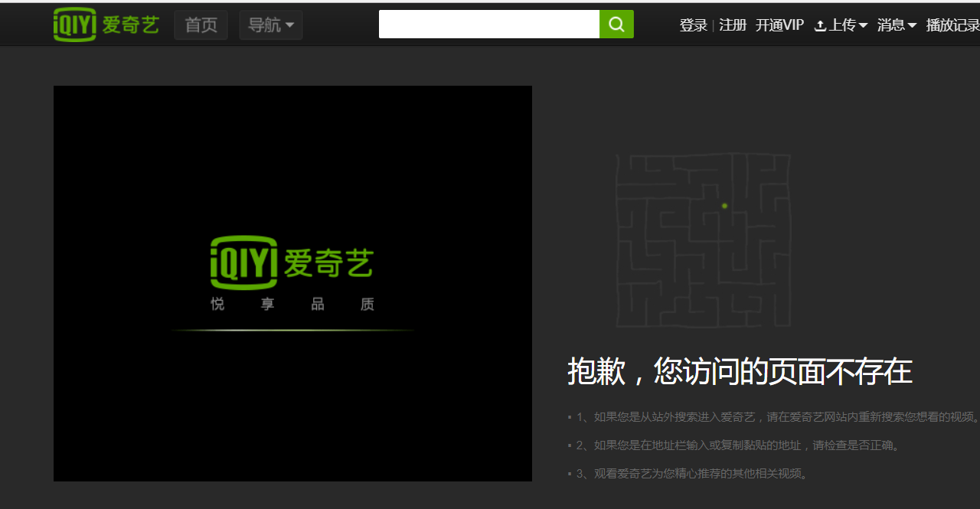Screen dimensions: 980x509
Task: Click the maze illustration on the error page
Action: tap(703, 240)
